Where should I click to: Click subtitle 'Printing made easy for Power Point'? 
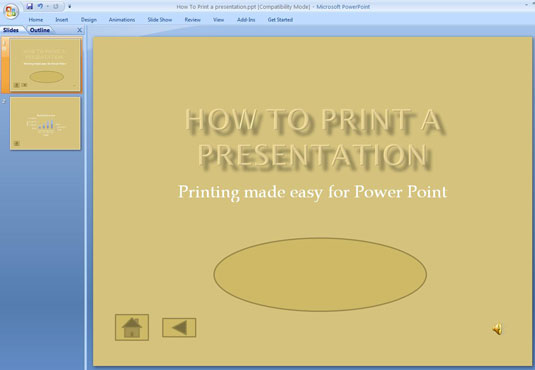(x=313, y=192)
